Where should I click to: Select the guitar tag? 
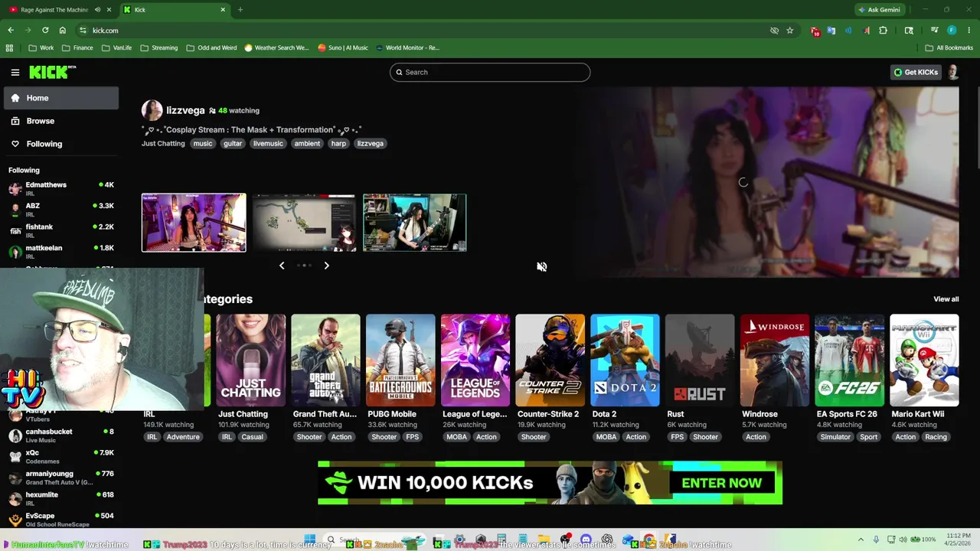(233, 143)
